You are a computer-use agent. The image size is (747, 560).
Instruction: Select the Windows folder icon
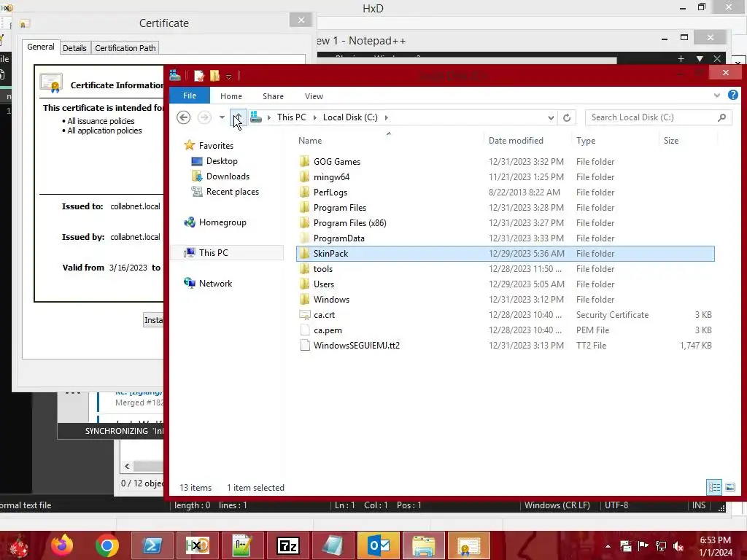(305, 300)
